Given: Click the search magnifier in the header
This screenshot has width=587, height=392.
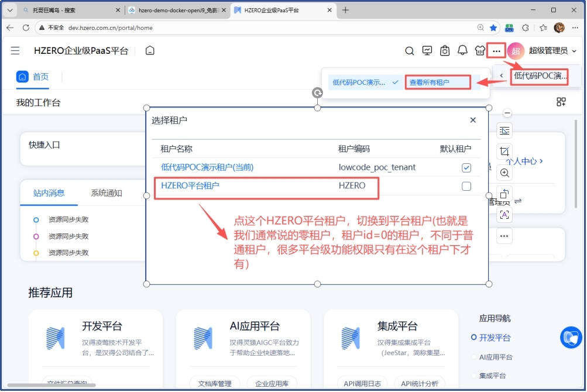Looking at the screenshot, I should (x=410, y=51).
